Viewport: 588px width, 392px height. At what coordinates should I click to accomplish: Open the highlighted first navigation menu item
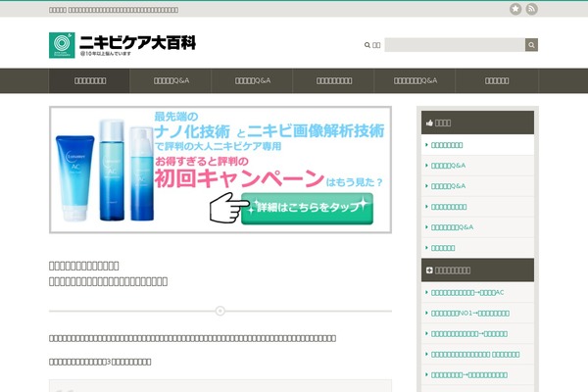(x=90, y=80)
